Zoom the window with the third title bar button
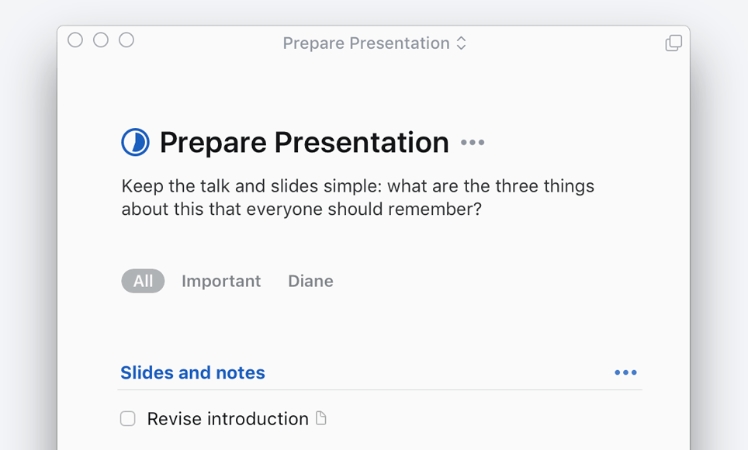This screenshot has height=450, width=748. (x=126, y=40)
